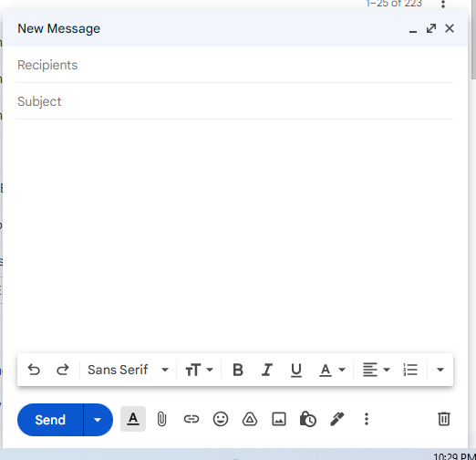Send the message
Screen dimensions: 476x460
click(50, 420)
